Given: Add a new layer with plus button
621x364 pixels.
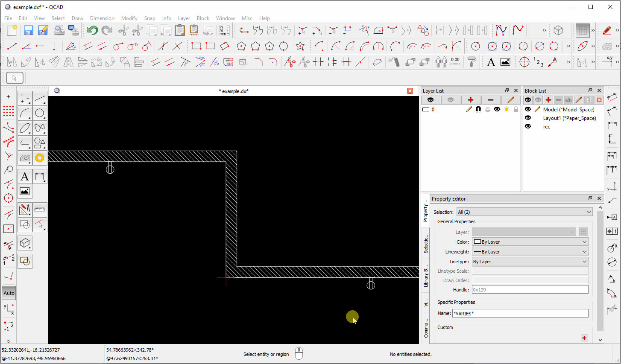Looking at the screenshot, I should [470, 100].
